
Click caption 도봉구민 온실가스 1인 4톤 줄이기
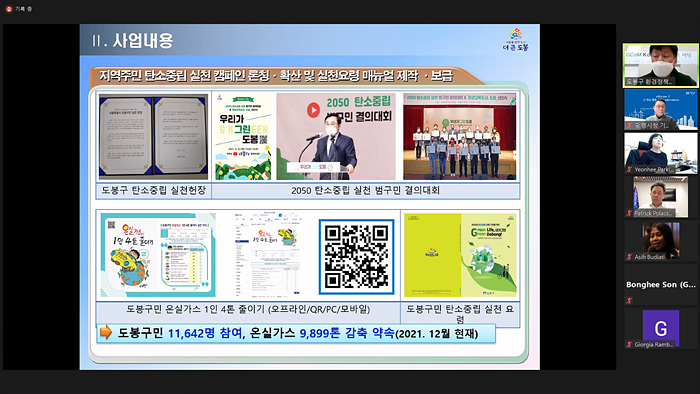pyautogui.click(x=248, y=309)
